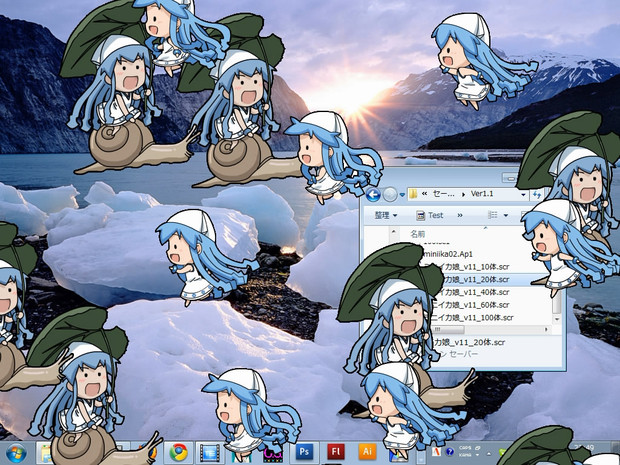Click the horizontal scrollbar thumb in file list
Screen dimensions: 620x465
pos(448,329)
